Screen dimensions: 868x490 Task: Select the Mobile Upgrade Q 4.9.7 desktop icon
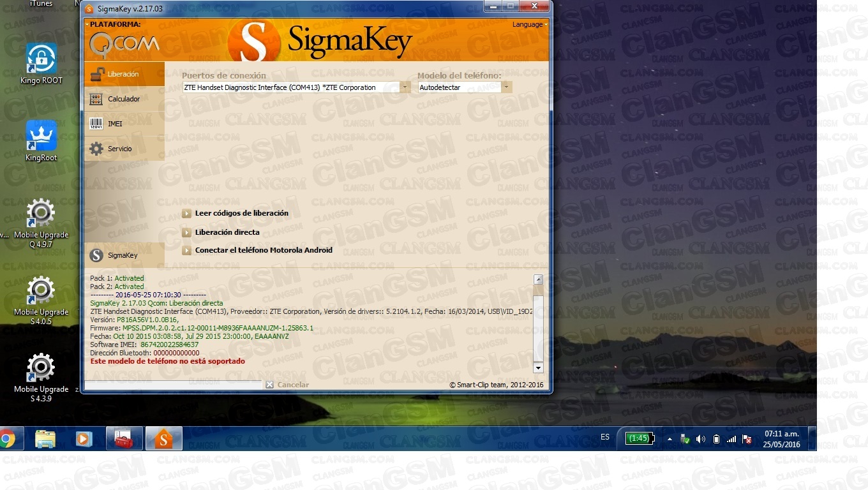coord(41,223)
